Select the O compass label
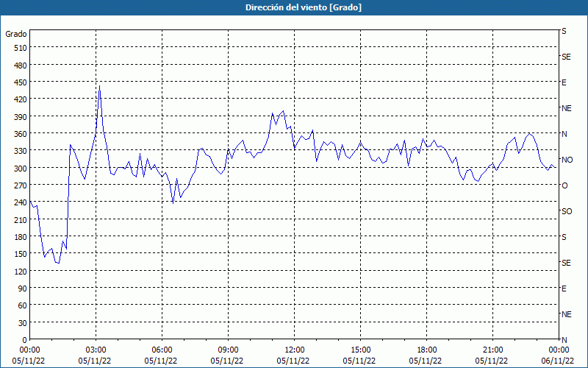 pyautogui.click(x=564, y=185)
